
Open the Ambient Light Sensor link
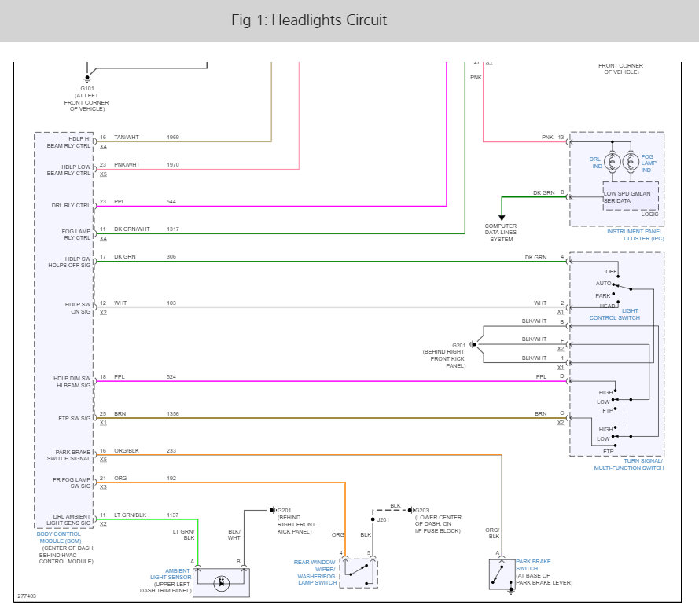click(x=171, y=574)
